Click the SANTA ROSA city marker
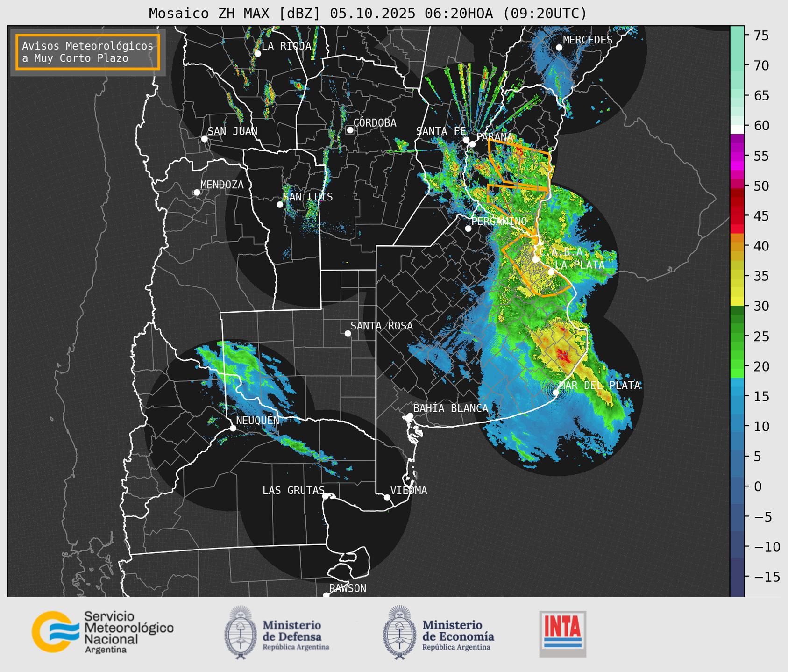The width and height of the screenshot is (788, 672). (x=348, y=333)
